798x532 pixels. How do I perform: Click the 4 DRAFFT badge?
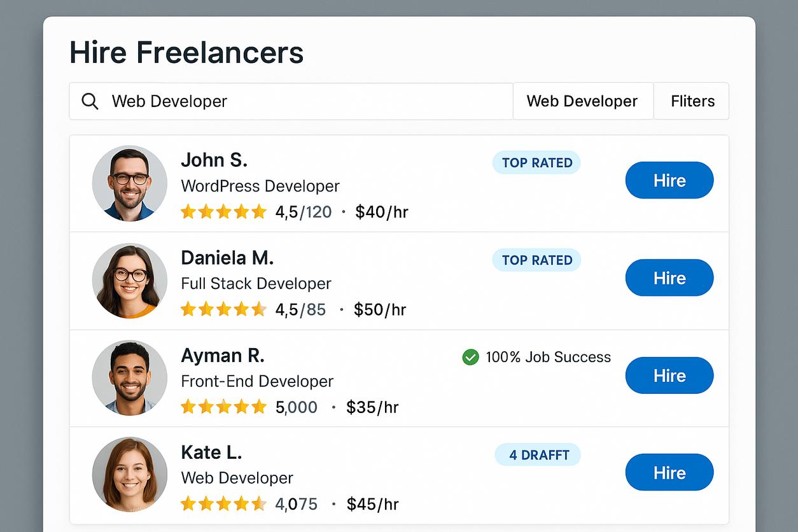538,455
